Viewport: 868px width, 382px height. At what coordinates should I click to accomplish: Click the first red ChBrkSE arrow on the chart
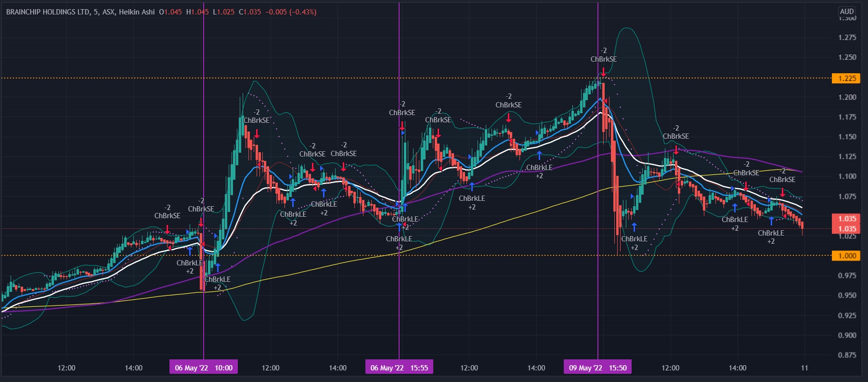167,229
